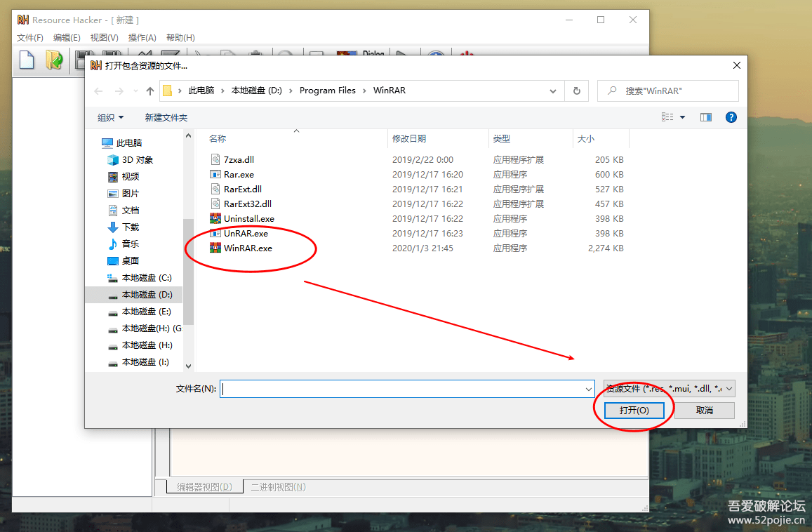
Task: Go up one folder level with the up arrow
Action: [150, 91]
